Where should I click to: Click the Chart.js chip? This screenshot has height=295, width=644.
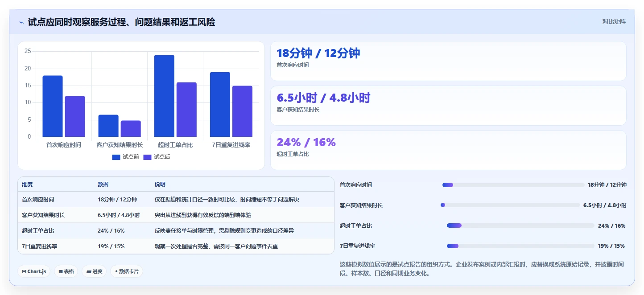tap(34, 271)
